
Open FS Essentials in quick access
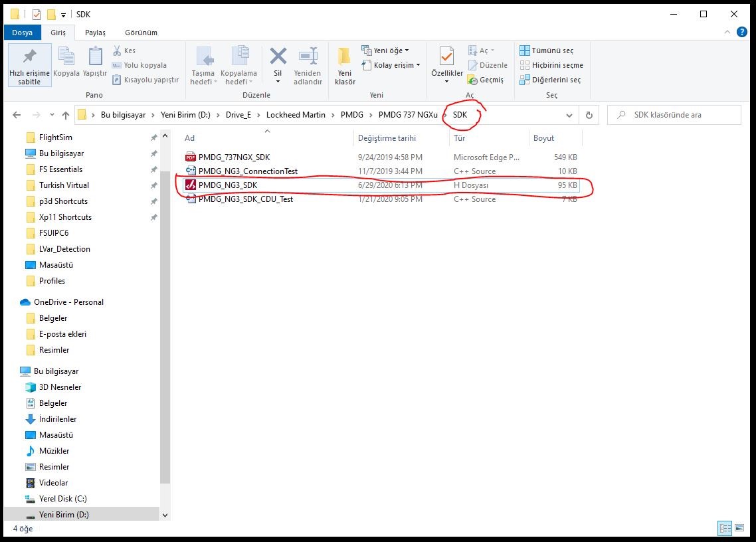[x=60, y=169]
